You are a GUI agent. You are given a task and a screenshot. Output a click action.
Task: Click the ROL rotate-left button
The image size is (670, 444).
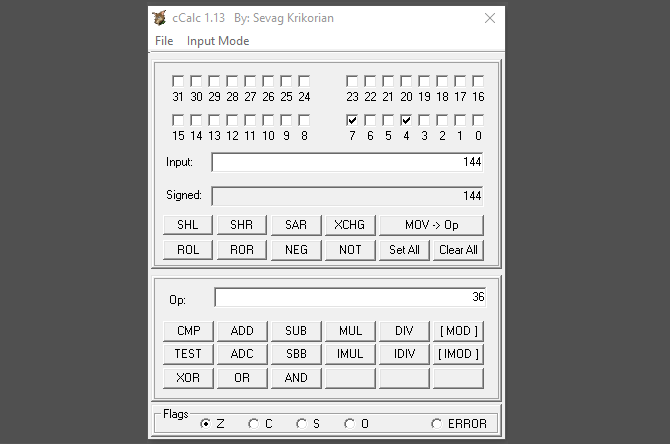click(x=188, y=250)
